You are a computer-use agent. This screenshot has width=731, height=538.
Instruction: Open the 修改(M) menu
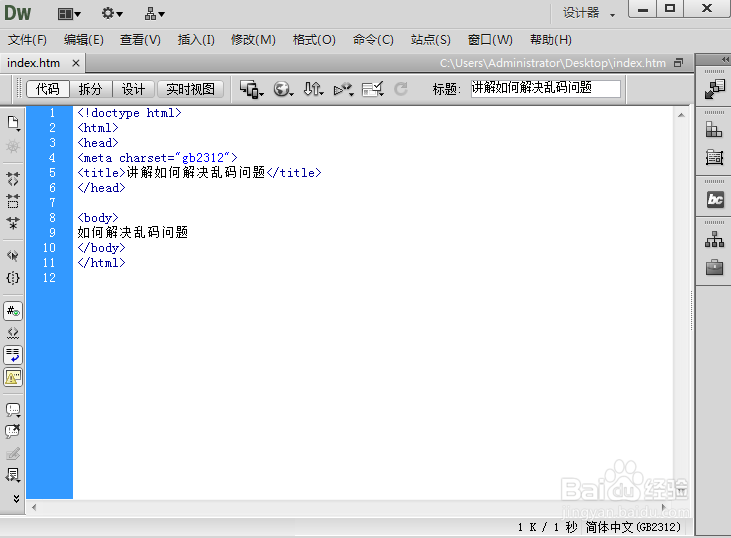pyautogui.click(x=253, y=40)
